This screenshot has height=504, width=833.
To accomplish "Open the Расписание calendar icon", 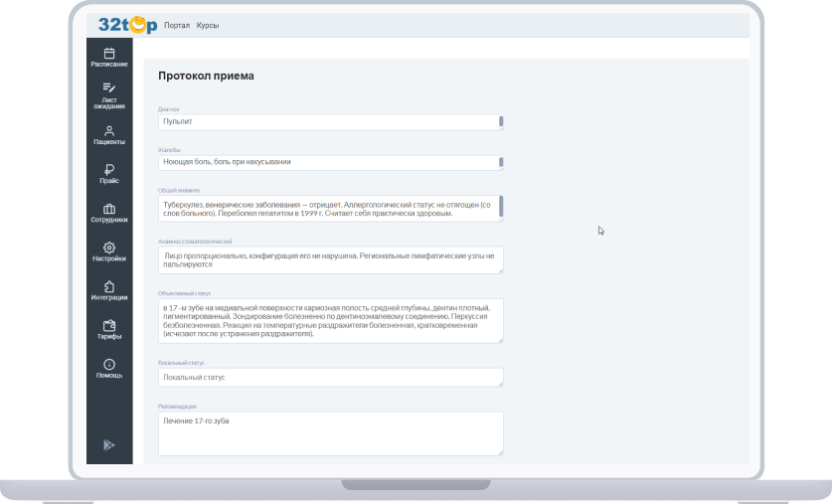I will click(x=109, y=53).
